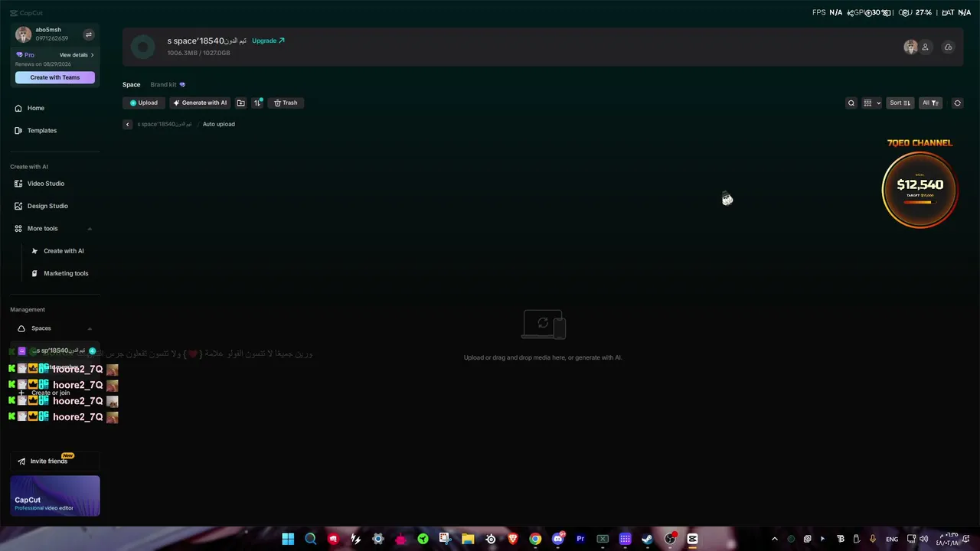
Task: Click the ENG language indicator
Action: pyautogui.click(x=892, y=539)
